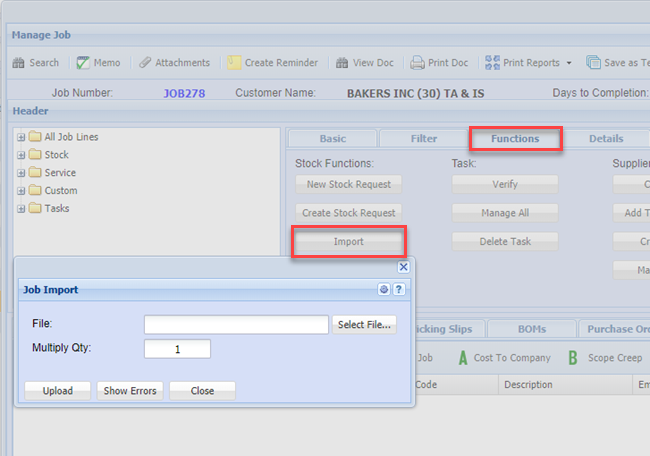Switch to the Functions tab
650x456 pixels.
coord(515,139)
